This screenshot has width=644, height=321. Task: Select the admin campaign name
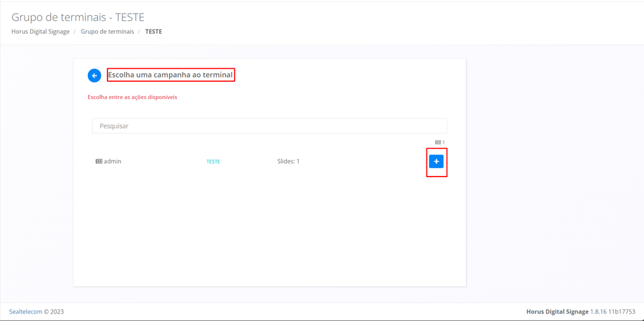(x=112, y=162)
